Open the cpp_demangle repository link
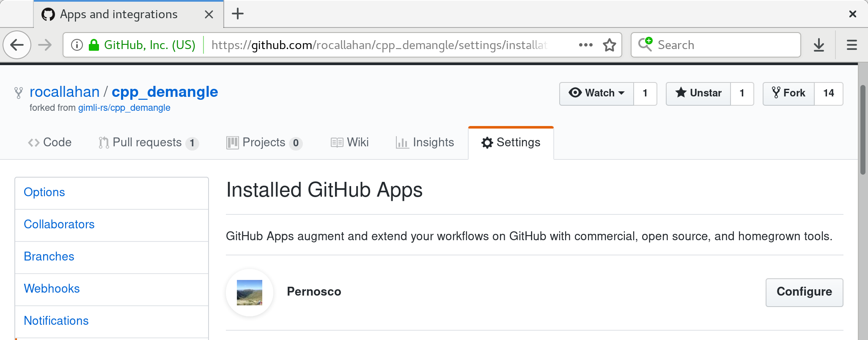 point(165,92)
